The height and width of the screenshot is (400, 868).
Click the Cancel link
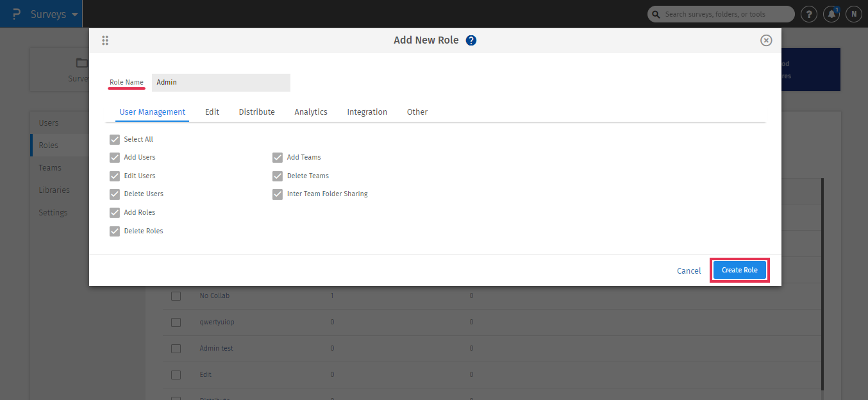[x=689, y=271]
